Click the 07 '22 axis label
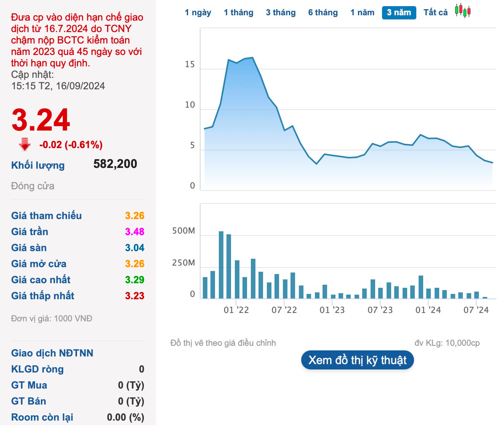This screenshot has width=504, height=429. [x=284, y=310]
